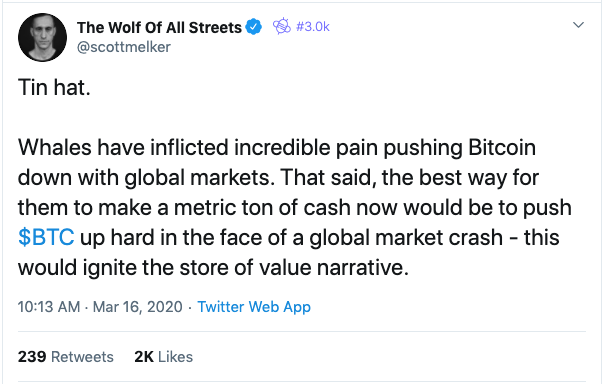The image size is (605, 384).
Task: Open the tweet options chevron menu
Action: (x=578, y=25)
